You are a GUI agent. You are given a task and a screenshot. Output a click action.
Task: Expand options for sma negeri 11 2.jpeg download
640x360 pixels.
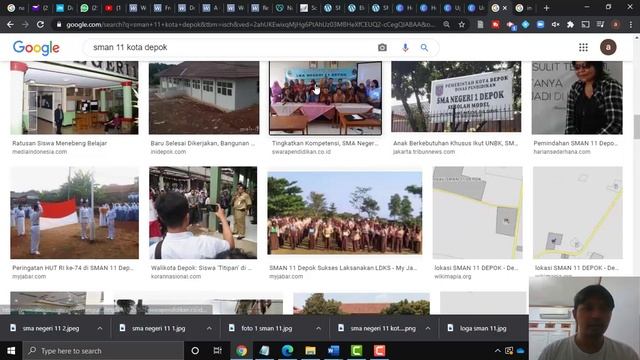click(100, 328)
